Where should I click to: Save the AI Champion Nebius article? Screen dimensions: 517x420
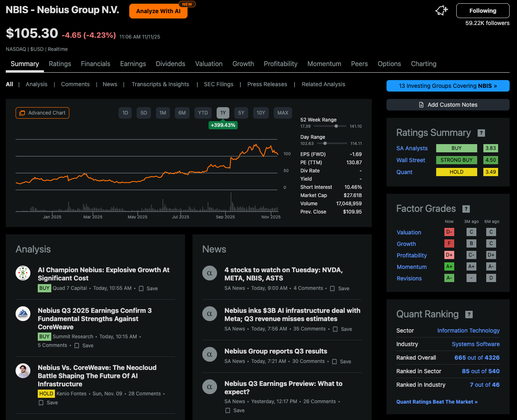point(148,289)
